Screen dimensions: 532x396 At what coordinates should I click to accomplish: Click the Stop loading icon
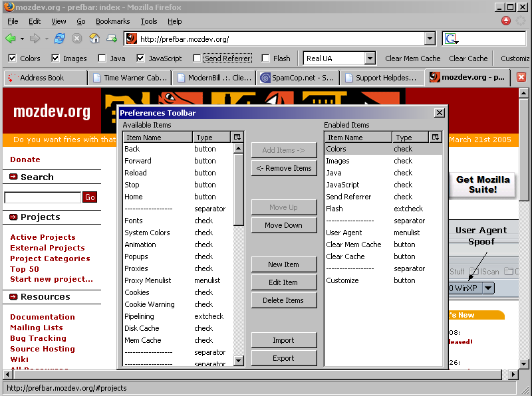(x=77, y=39)
